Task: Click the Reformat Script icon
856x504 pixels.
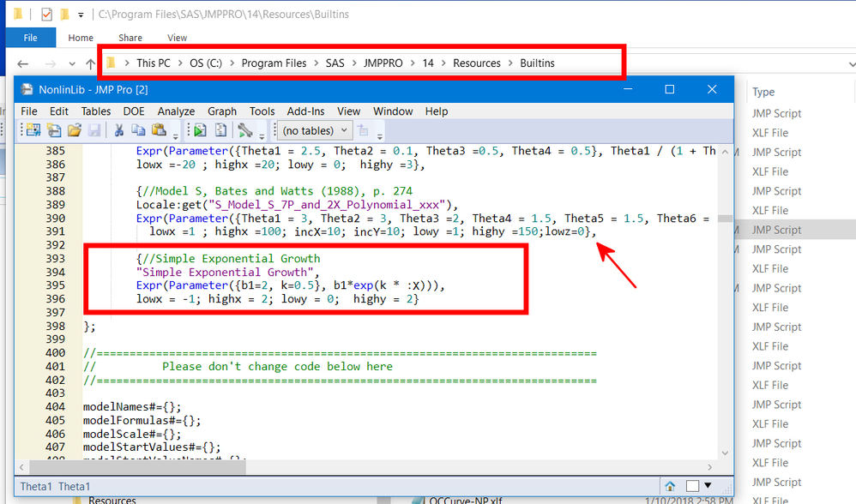Action: [x=220, y=130]
